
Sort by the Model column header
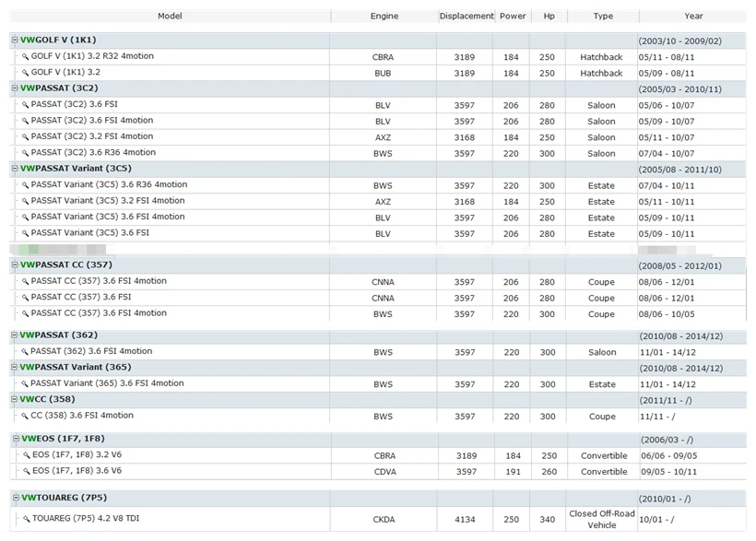170,16
